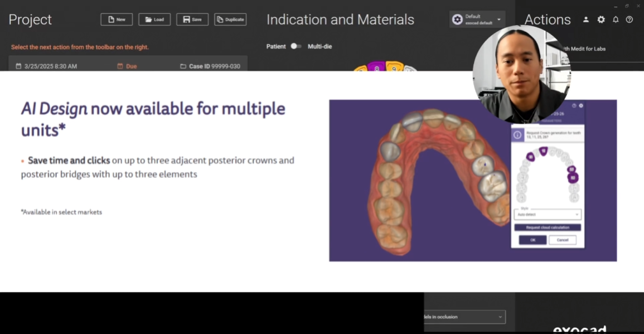The height and width of the screenshot is (334, 644).
Task: Click the date text "3/25/2025 8:30 AM"
Action: [51, 66]
